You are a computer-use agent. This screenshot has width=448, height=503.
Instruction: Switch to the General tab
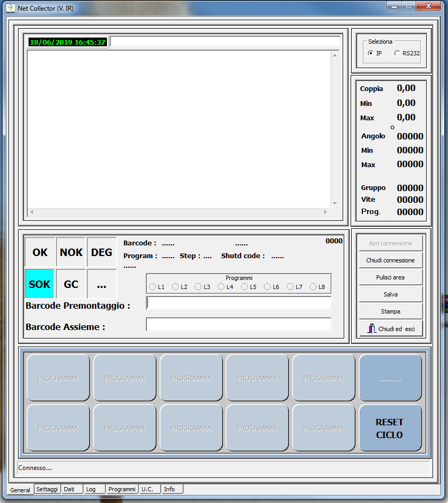point(20,490)
